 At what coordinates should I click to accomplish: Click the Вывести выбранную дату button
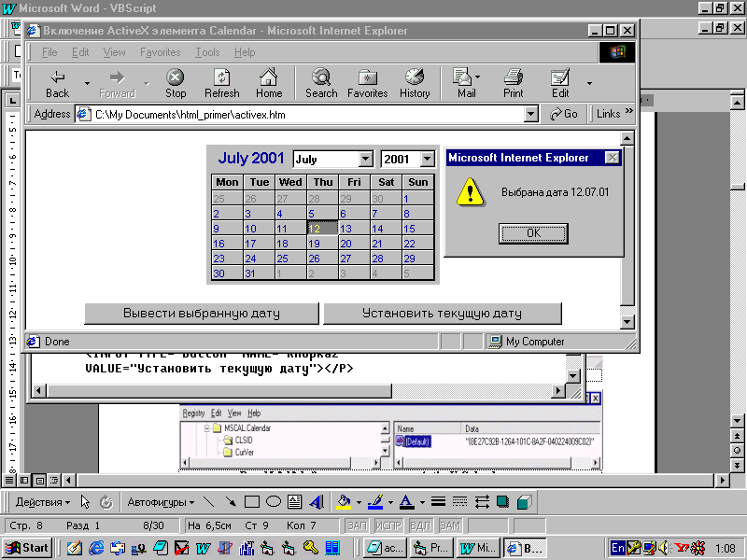[202, 314]
